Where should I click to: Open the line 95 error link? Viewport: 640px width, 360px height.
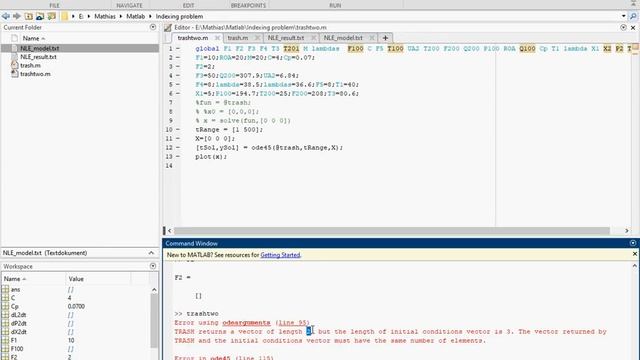(292, 322)
